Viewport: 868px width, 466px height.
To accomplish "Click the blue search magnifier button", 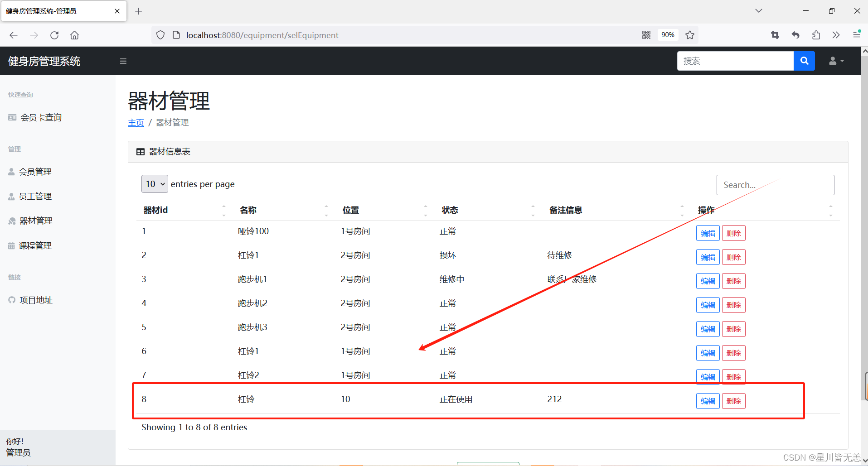I will tap(804, 61).
